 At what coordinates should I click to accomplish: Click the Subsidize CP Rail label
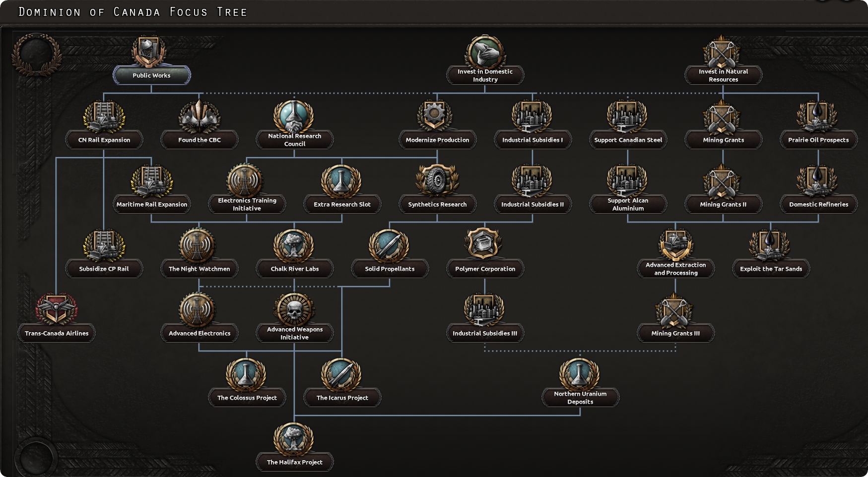(x=104, y=269)
